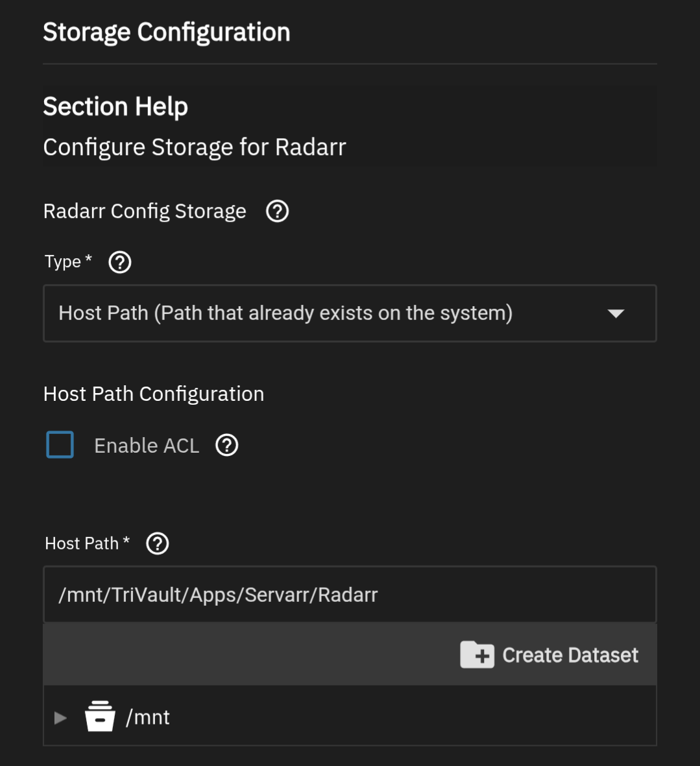Click the Configure Storage for Radarr text

(x=195, y=147)
